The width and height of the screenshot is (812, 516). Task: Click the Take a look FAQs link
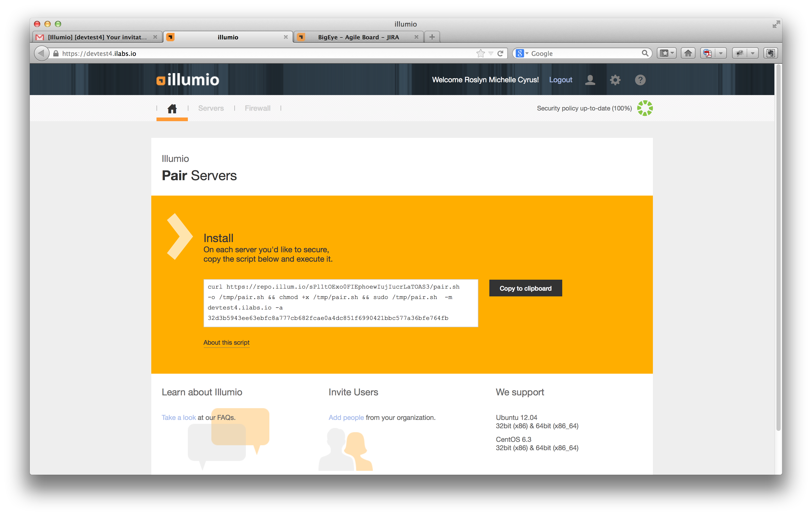(x=178, y=418)
